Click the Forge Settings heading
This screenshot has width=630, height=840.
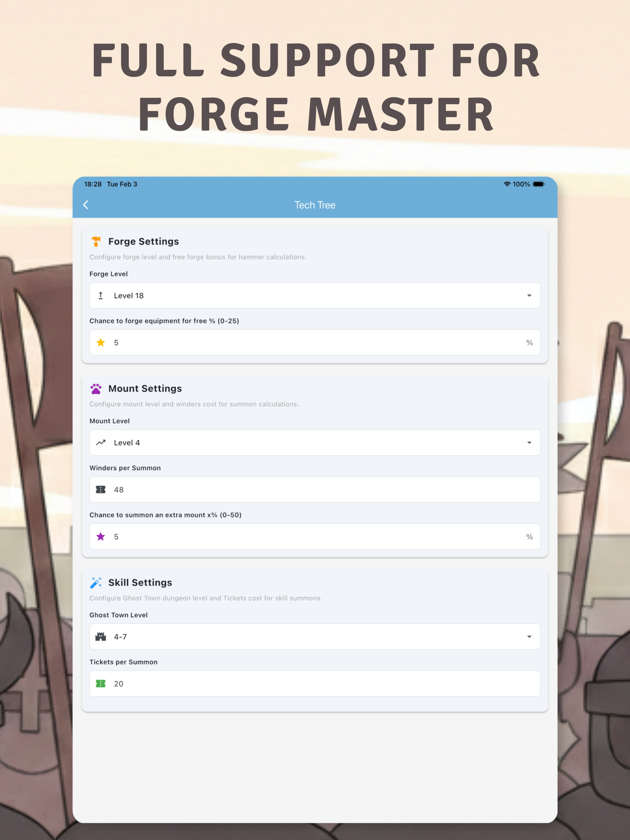144,242
